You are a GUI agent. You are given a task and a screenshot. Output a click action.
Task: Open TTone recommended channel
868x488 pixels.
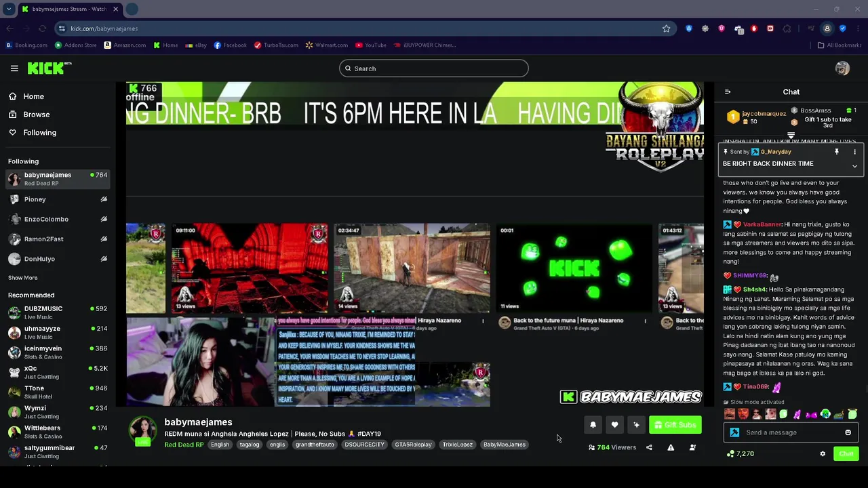tap(58, 392)
